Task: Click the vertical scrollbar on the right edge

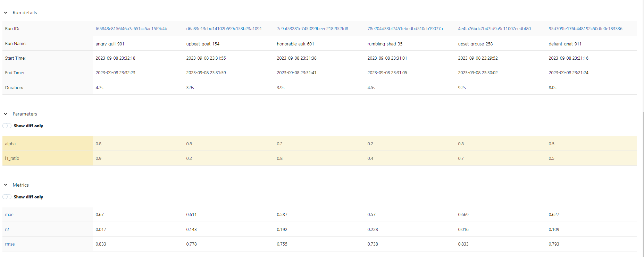Action: (643, 184)
